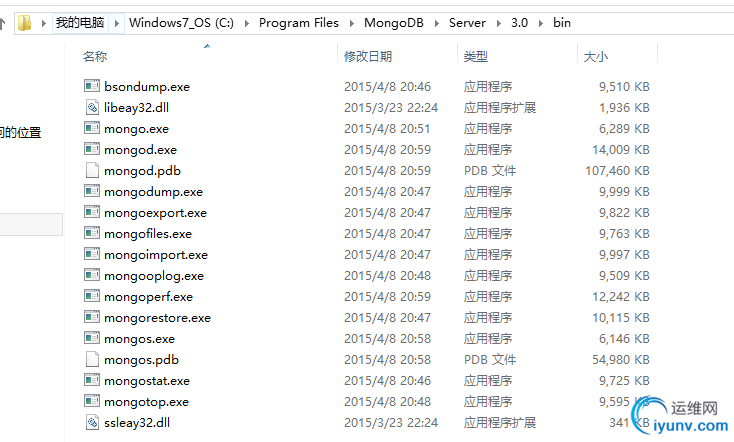Image resolution: width=734 pixels, height=442 pixels.
Task: Select the file name mongoperf.exe
Action: click(x=148, y=297)
